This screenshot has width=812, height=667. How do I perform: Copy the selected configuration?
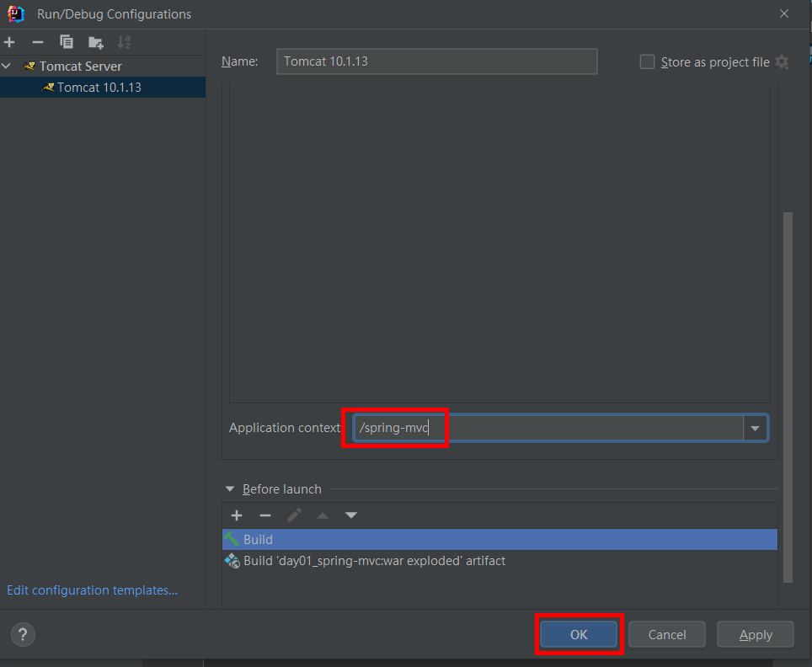(x=67, y=42)
